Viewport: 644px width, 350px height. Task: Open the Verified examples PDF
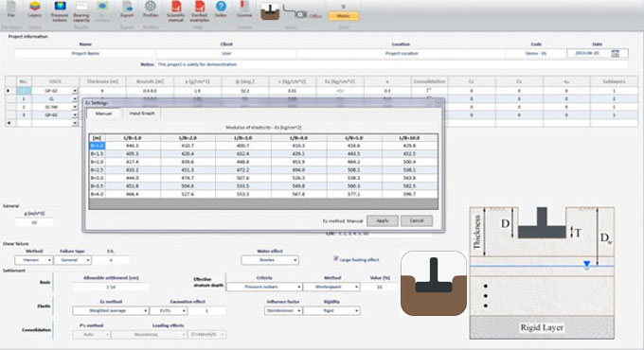click(199, 10)
